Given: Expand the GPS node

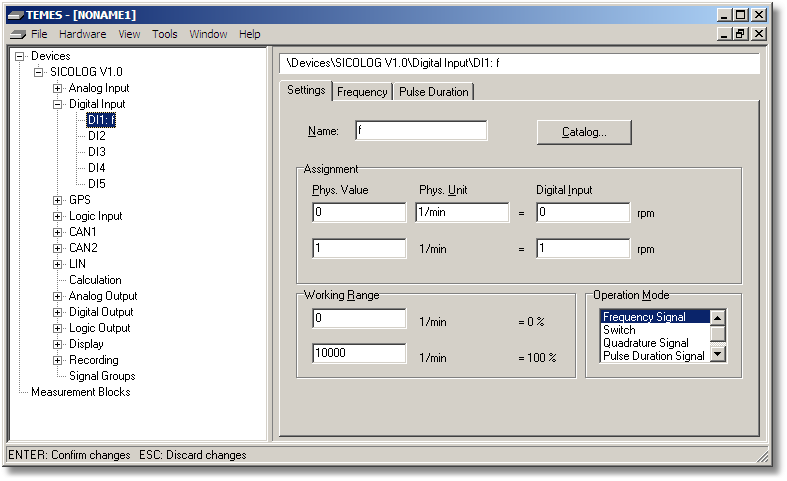Looking at the screenshot, I should click(58, 200).
